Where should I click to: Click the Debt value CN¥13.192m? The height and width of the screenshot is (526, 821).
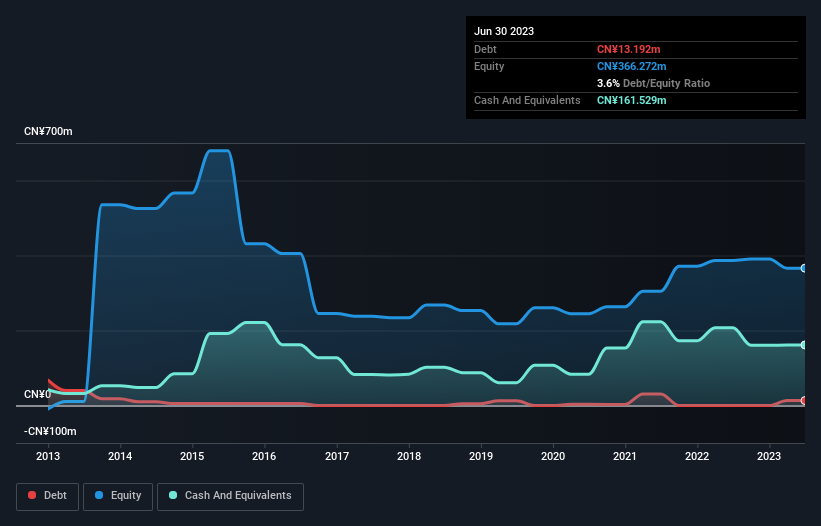coord(628,49)
